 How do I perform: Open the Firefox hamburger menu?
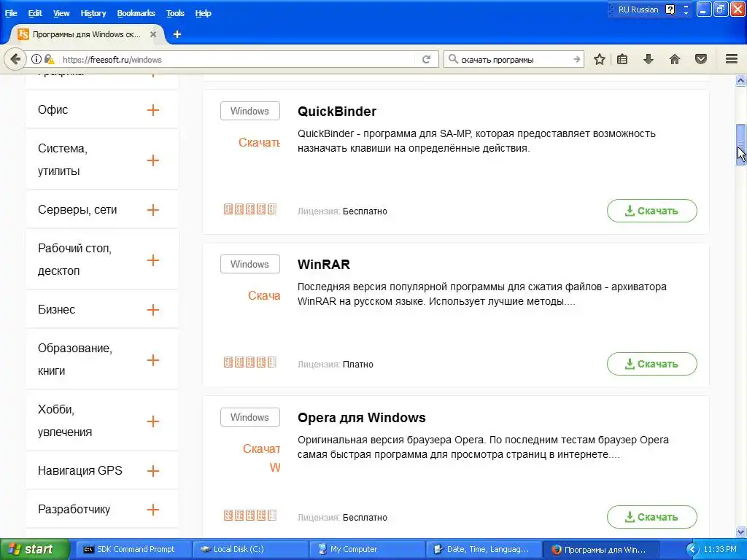(x=732, y=59)
